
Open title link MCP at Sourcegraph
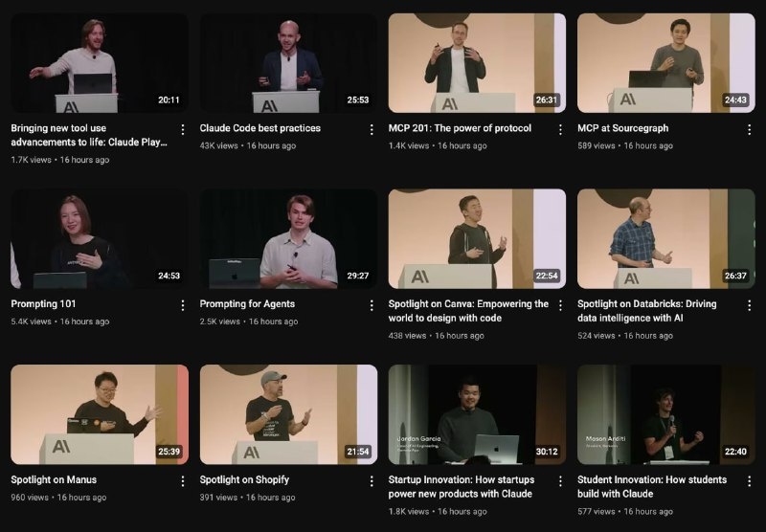pyautogui.click(x=623, y=128)
